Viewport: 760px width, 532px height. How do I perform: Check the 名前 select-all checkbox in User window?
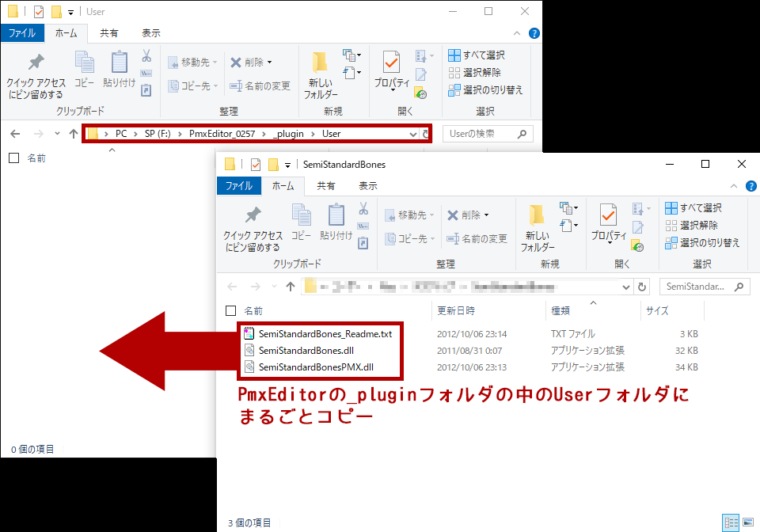(x=13, y=158)
